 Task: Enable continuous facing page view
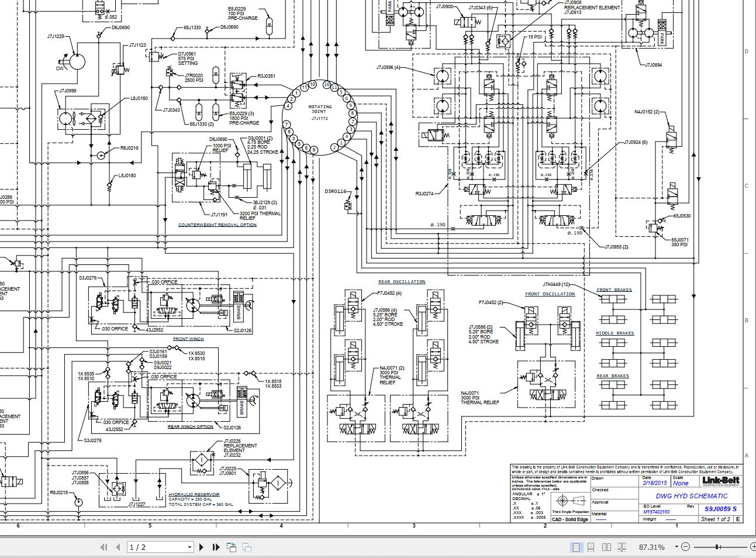622,547
